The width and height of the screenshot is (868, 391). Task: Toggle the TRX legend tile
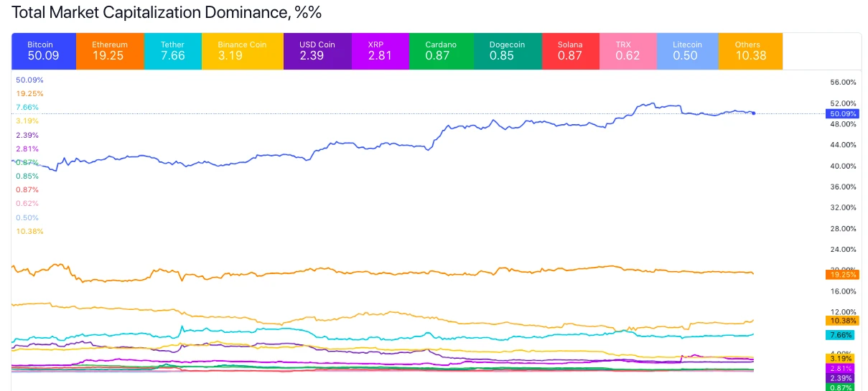click(627, 50)
